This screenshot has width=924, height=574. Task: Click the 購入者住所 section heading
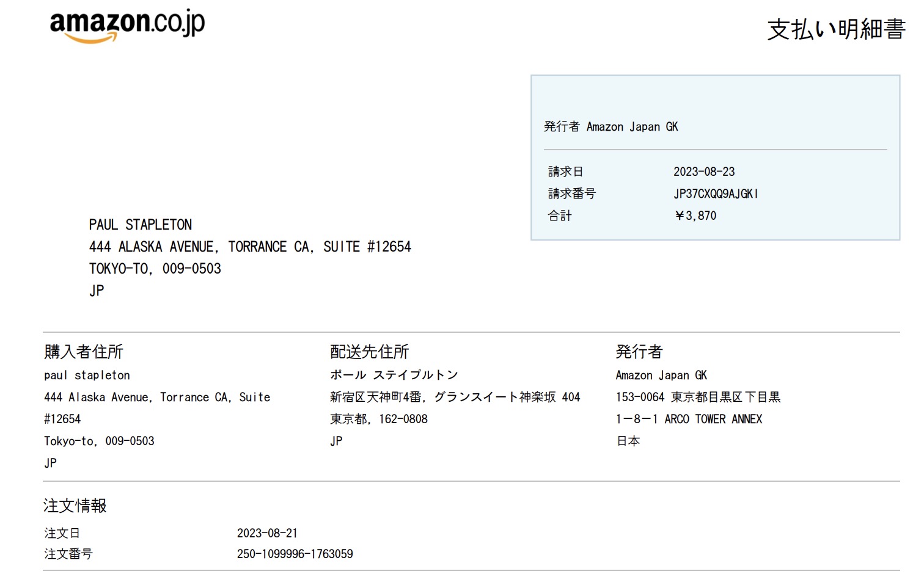point(84,352)
